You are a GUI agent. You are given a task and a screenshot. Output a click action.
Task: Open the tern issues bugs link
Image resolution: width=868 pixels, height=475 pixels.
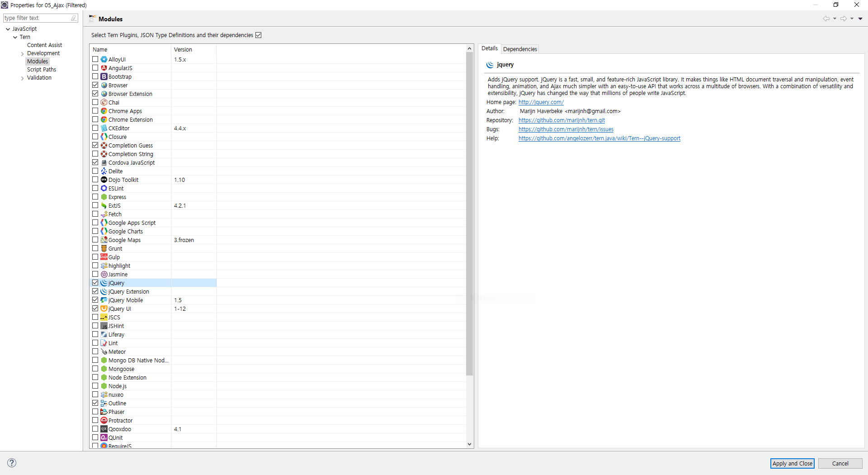pyautogui.click(x=566, y=129)
